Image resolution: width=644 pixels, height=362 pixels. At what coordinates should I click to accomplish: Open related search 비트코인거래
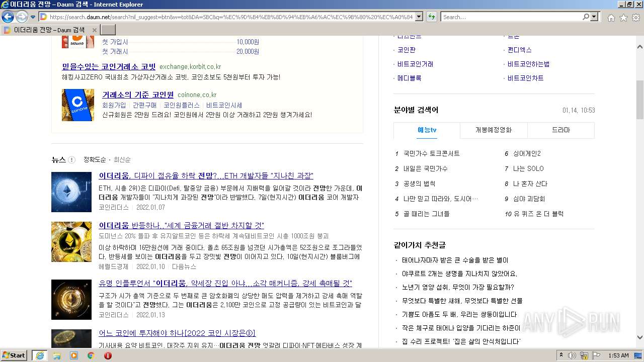pyautogui.click(x=416, y=64)
